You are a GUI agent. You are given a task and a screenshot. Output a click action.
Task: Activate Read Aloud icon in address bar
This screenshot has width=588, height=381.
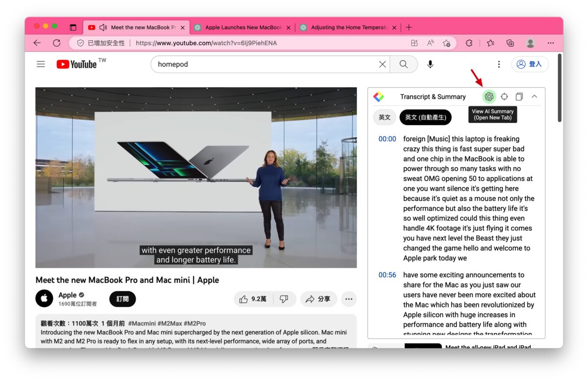coord(430,43)
